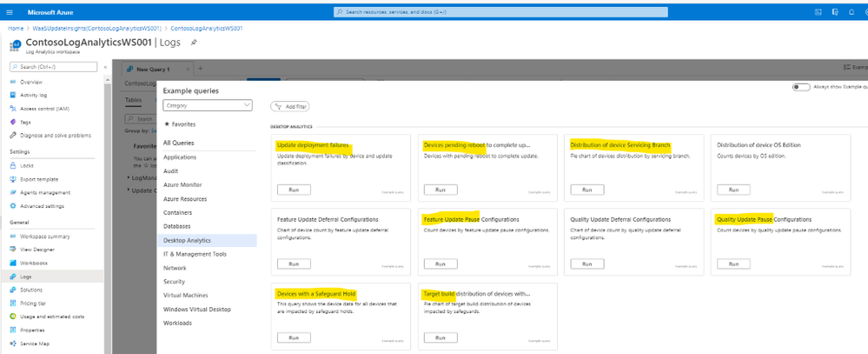Click Home breadcrumb link
The image size is (868, 354).
[16, 28]
